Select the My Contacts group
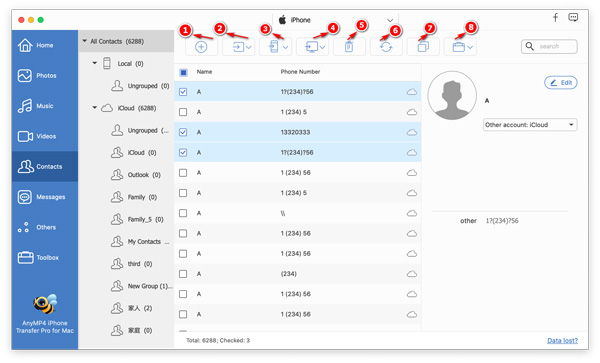Viewport: 600px width, 363px height. click(140, 241)
